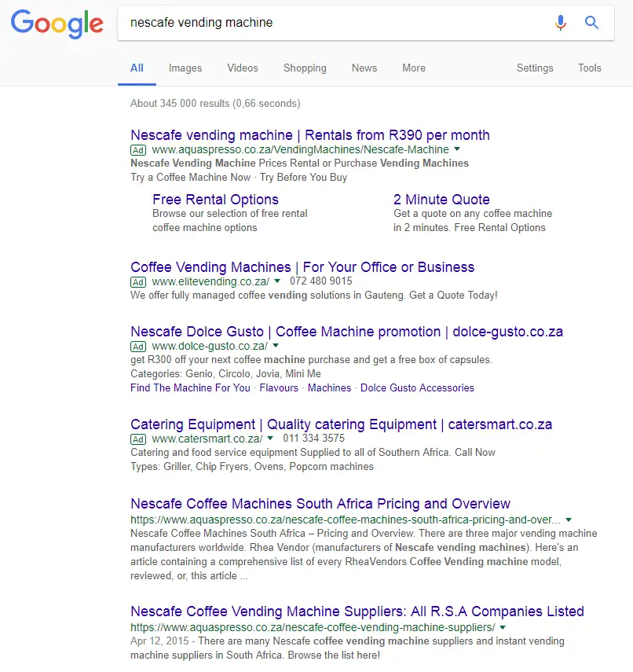The image size is (633, 672).
Task: Select the All tab
Action: pyautogui.click(x=137, y=68)
